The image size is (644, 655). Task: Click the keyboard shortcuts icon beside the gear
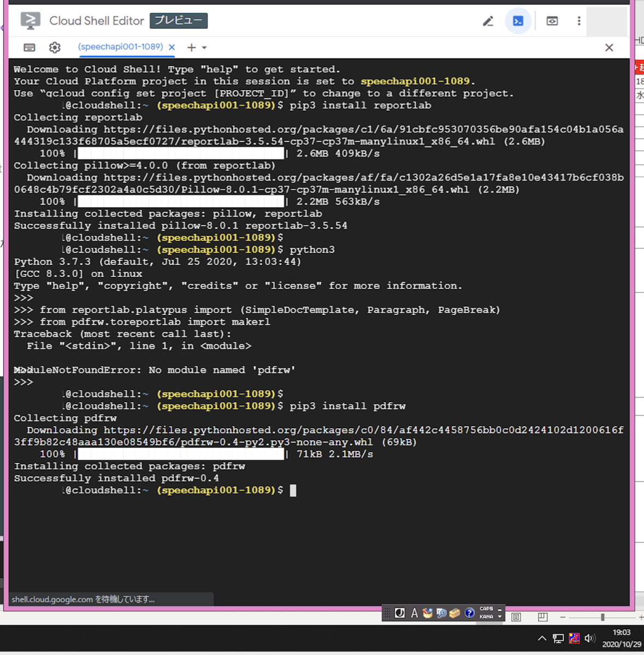(29, 47)
